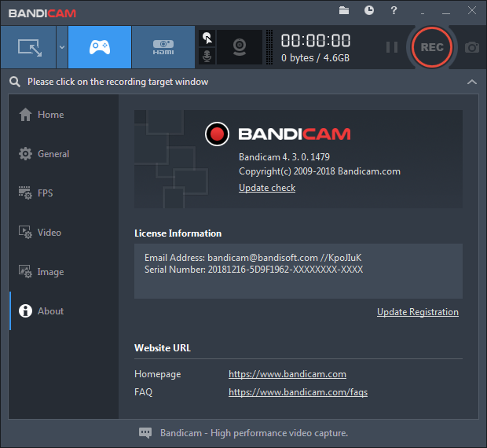Click the 'Bandicam - High performance video capture.' text

[254, 433]
